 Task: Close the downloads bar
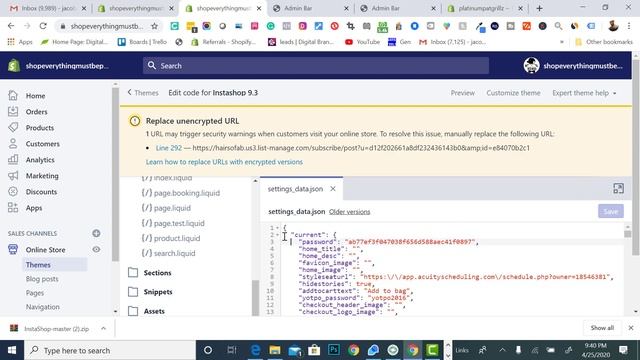pos(631,328)
